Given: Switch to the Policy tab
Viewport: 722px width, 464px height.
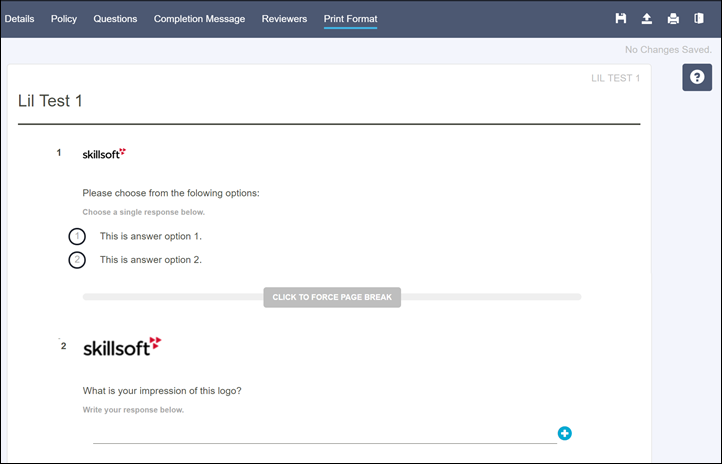Looking at the screenshot, I should pyautogui.click(x=64, y=19).
